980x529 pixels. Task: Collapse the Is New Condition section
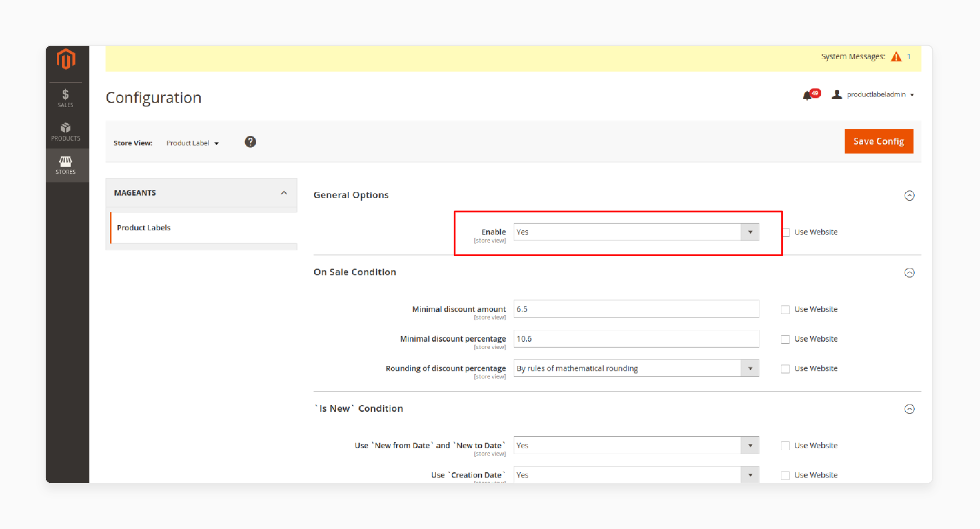[x=909, y=409]
